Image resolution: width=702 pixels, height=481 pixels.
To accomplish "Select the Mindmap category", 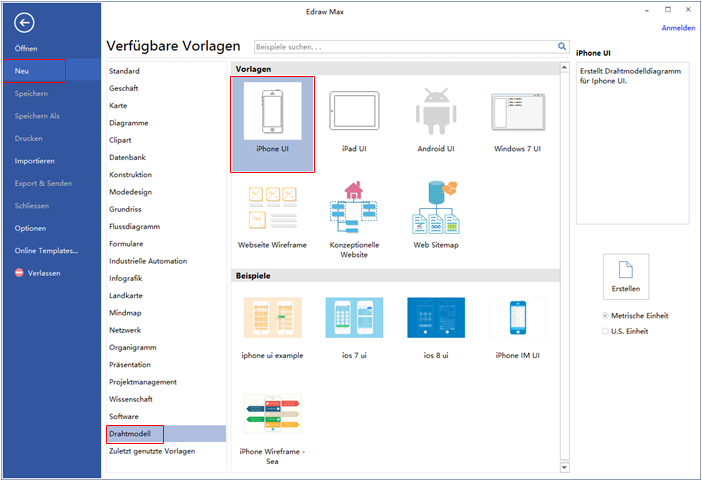I will point(125,313).
